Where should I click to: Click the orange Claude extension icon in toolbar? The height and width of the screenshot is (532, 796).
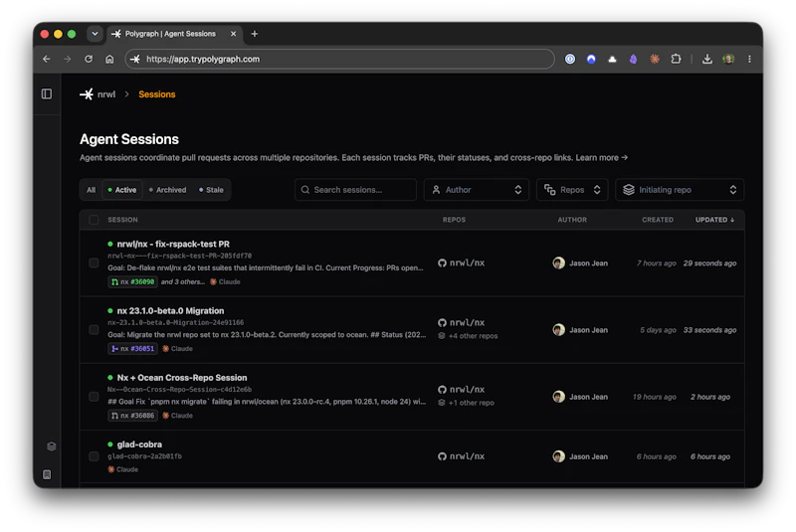coord(655,59)
